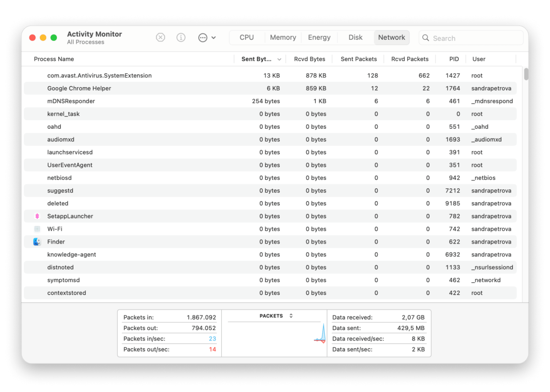Sort by Sent Packets column

[x=359, y=59]
